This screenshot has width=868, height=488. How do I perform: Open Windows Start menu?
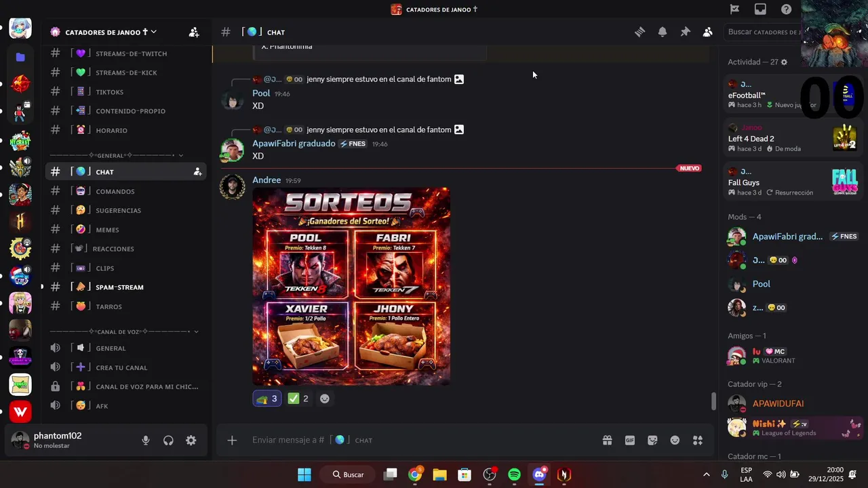pyautogui.click(x=304, y=474)
